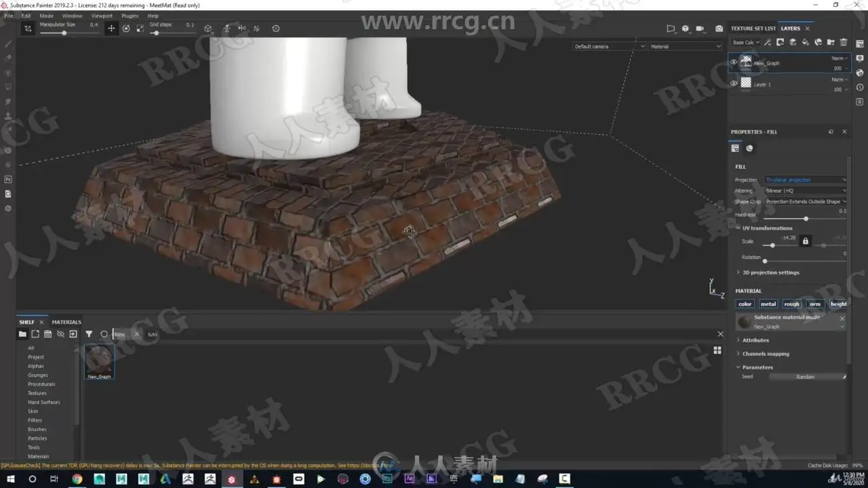
Task: Adjust the Grid steps slider
Action: click(172, 33)
